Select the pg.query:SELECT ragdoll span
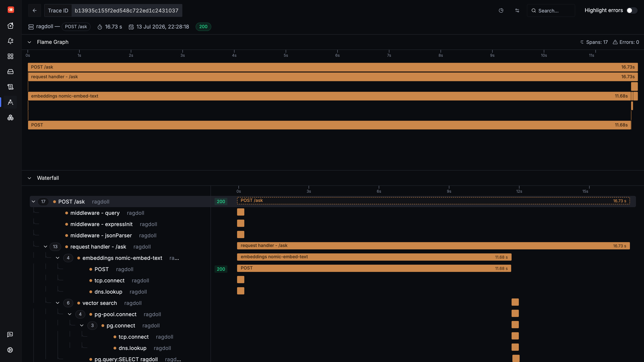The image size is (644, 362). (126, 359)
